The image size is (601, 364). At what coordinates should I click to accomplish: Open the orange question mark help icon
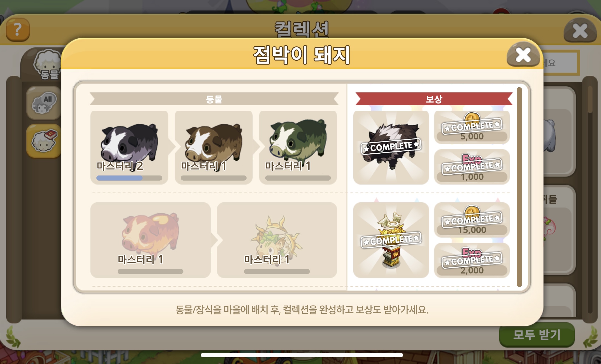[x=18, y=29]
